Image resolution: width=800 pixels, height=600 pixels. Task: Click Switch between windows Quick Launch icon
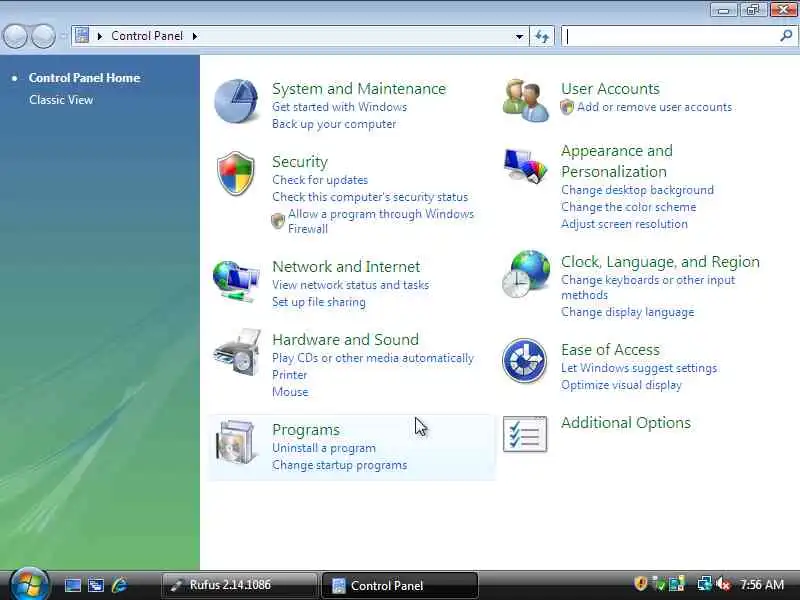[96, 585]
